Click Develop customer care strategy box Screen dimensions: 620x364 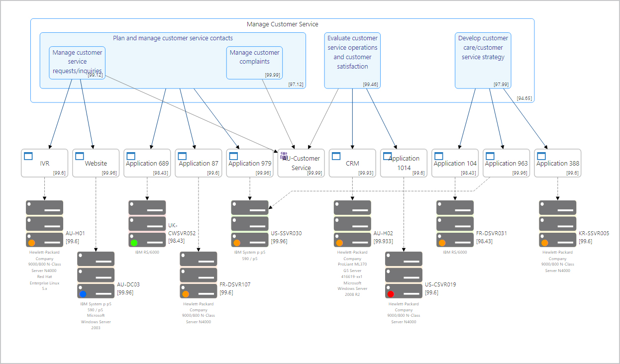pyautogui.click(x=483, y=60)
